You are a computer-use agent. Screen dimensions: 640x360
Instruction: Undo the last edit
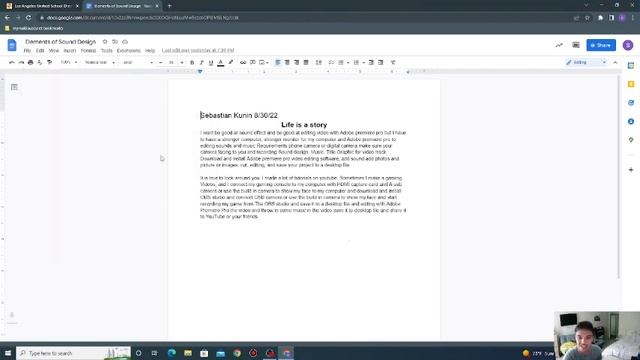click(12, 62)
